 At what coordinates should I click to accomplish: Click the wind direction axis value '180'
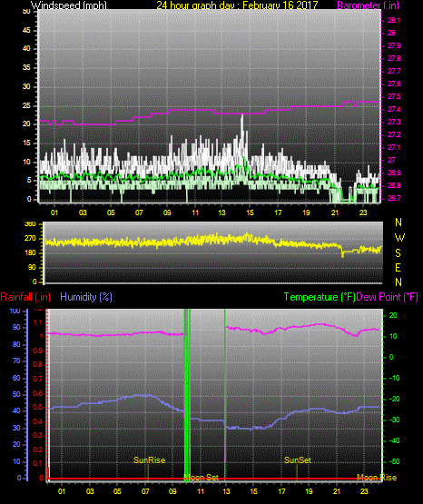point(30,253)
